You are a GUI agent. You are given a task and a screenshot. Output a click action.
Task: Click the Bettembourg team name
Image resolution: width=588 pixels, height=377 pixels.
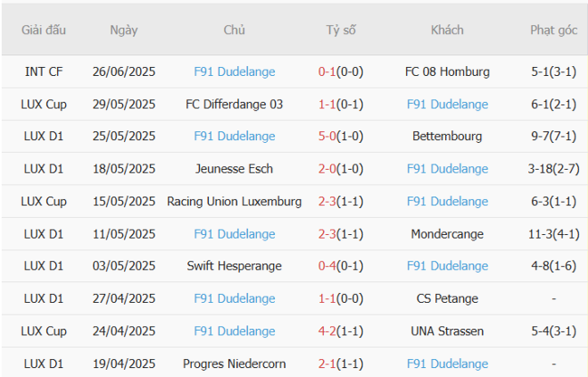(x=447, y=137)
